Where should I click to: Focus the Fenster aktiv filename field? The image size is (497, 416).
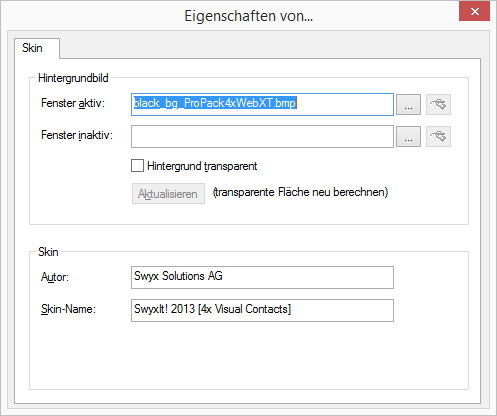click(262, 105)
